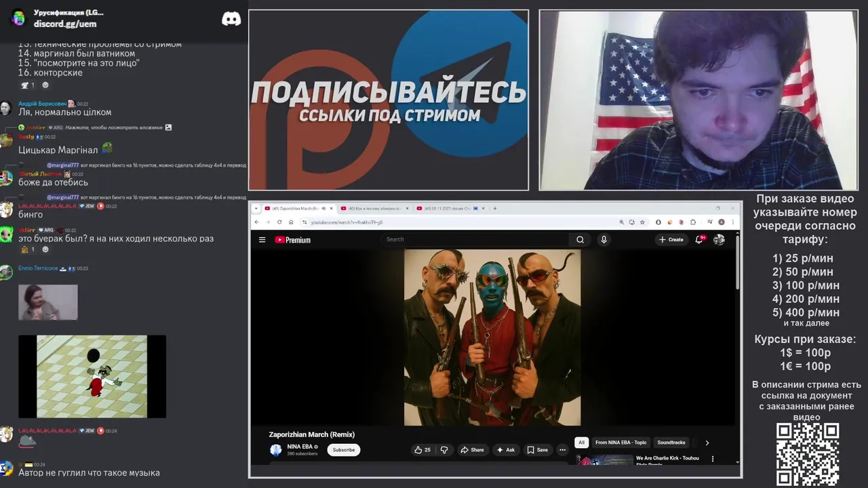Click the Discord logo icon
This screenshot has width=868, height=488.
tap(231, 18)
